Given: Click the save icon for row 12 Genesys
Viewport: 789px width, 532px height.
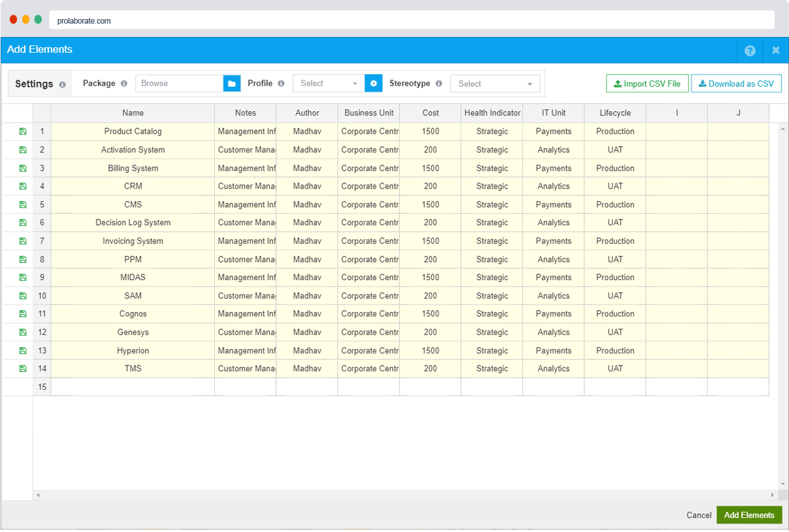Looking at the screenshot, I should (x=23, y=332).
